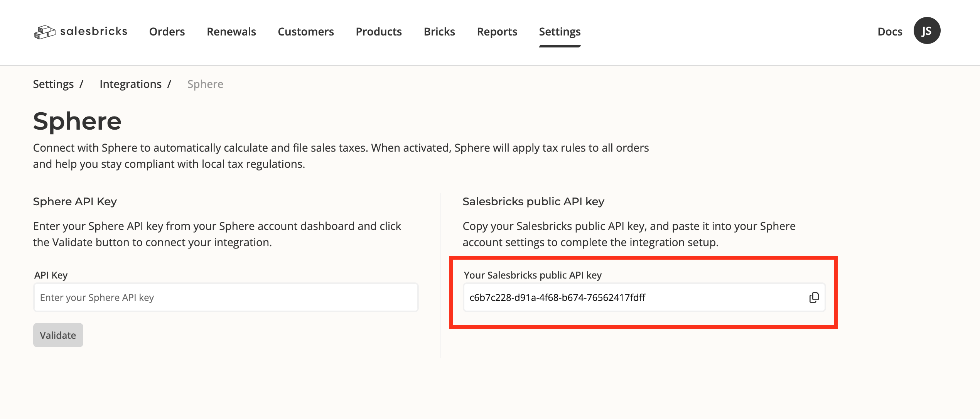
Task: Open the Docs link
Action: point(890,32)
